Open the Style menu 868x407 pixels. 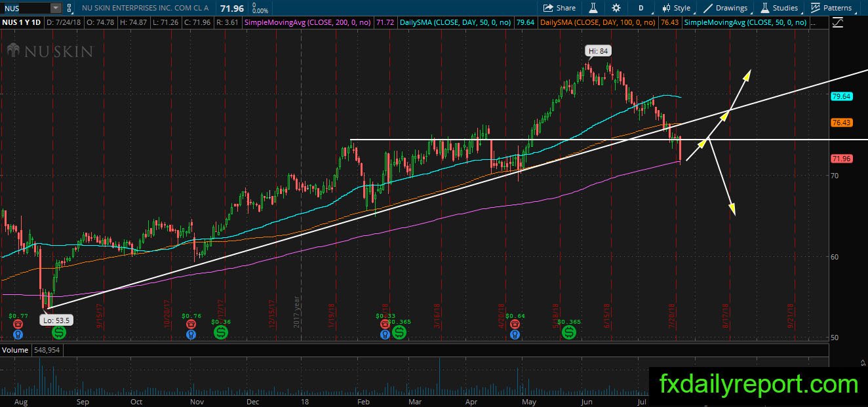676,8
